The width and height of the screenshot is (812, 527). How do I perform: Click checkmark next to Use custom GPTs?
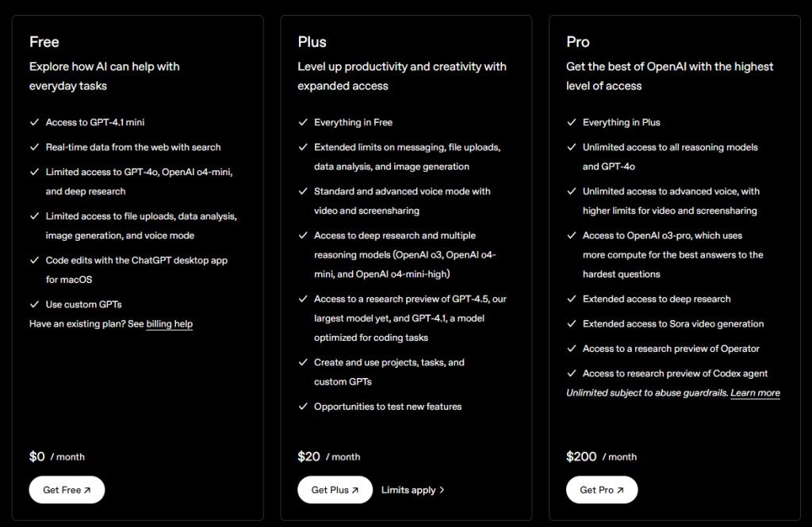tap(34, 304)
